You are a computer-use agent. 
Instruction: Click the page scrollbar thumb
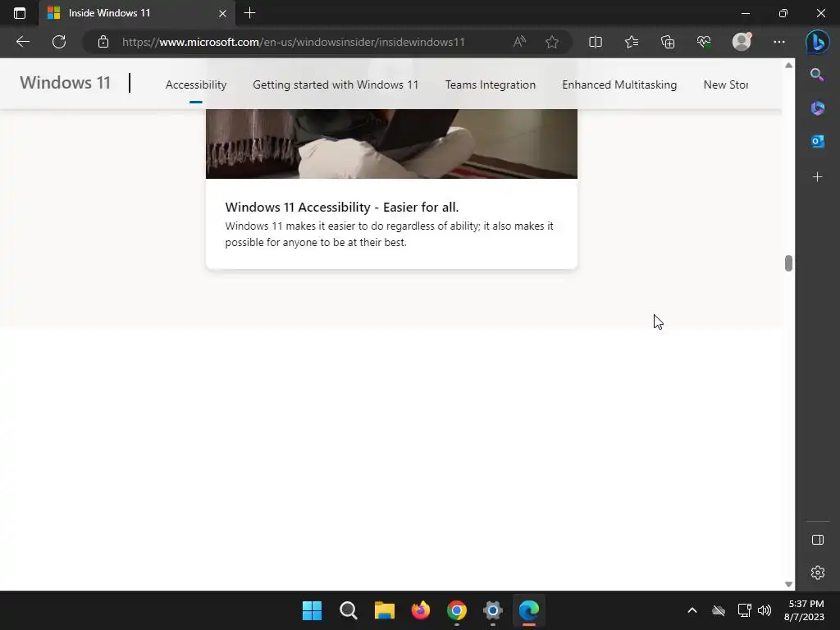coord(788,263)
